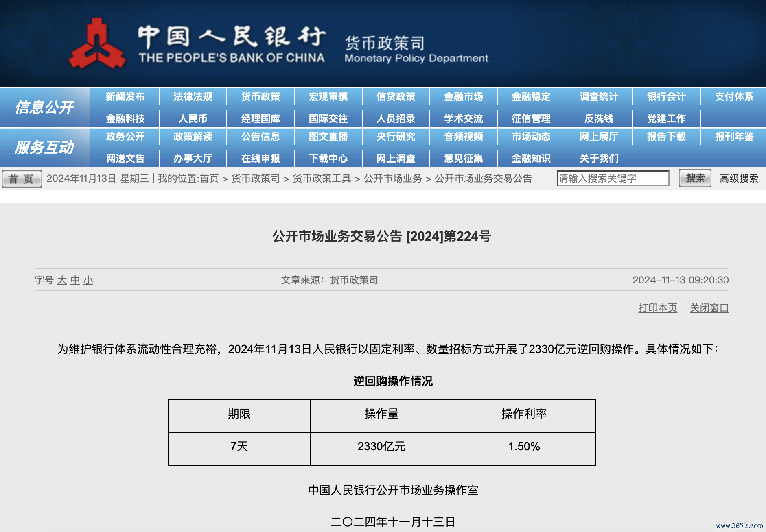Open 关于我们 page
The height and width of the screenshot is (532, 766).
(599, 159)
